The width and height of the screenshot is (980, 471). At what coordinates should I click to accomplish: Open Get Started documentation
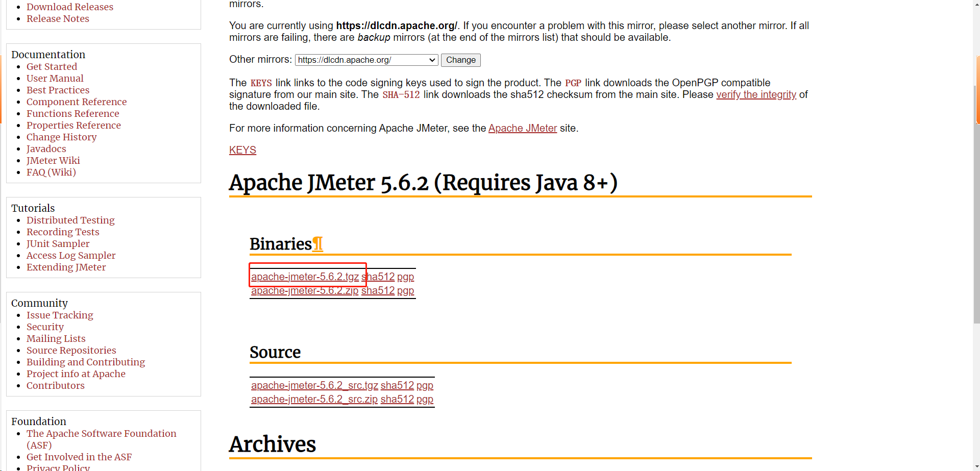click(x=52, y=66)
